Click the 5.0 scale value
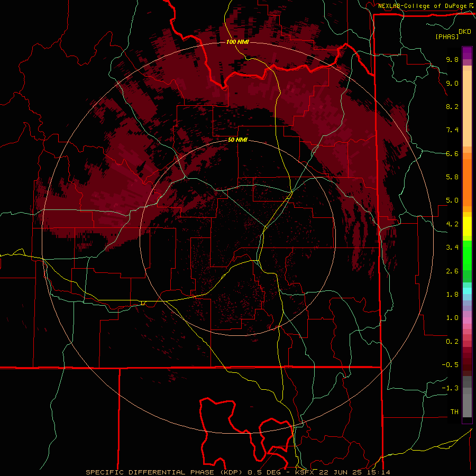476x476 pixels. 452,200
